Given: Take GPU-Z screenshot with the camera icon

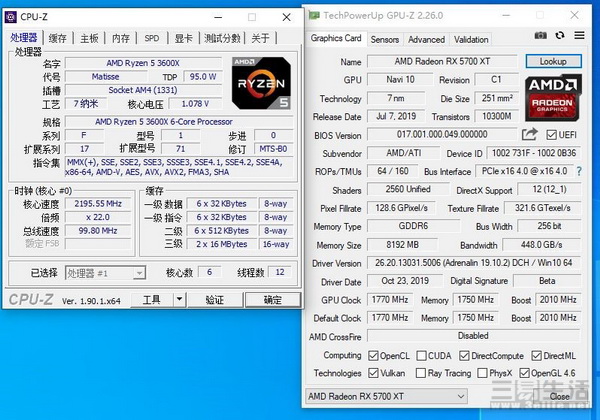Looking at the screenshot, I should click(x=541, y=36).
